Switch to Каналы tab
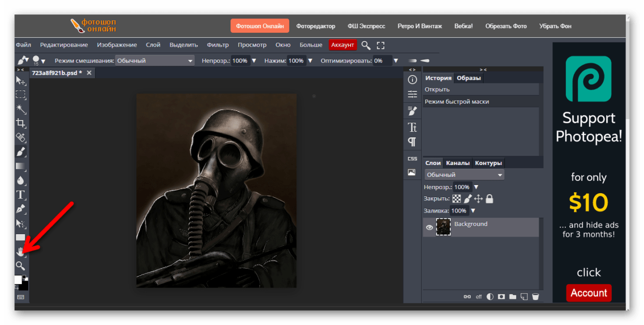 [x=457, y=163]
